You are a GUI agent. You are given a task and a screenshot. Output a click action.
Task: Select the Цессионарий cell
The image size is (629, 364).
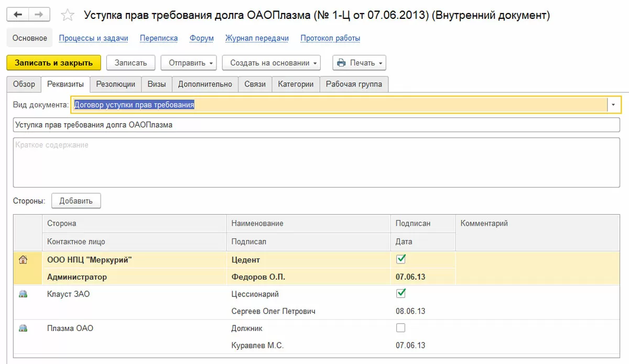click(308, 294)
